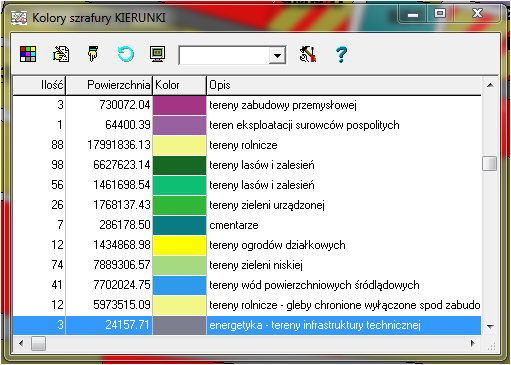Viewport: 511px width, 365px height.
Task: Click bright yellow swatch for ogrodów działkowych
Action: pos(179,245)
